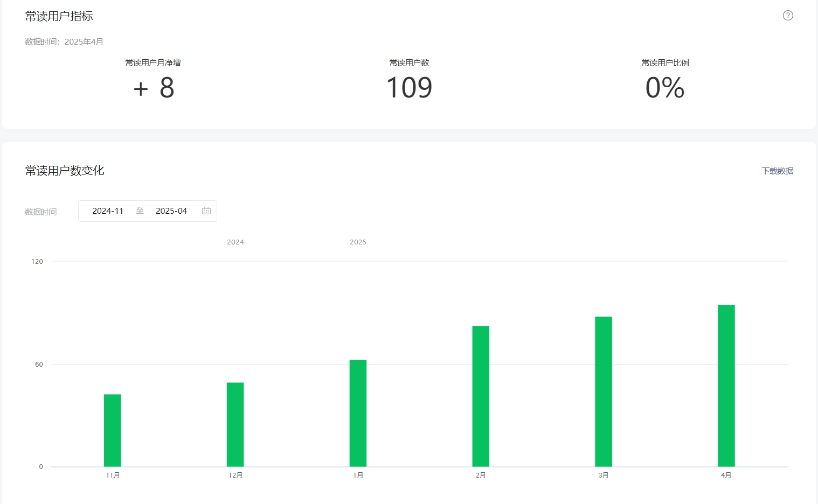Select the 12月 green bar
Viewport: 818px width, 504px height.
tap(235, 424)
